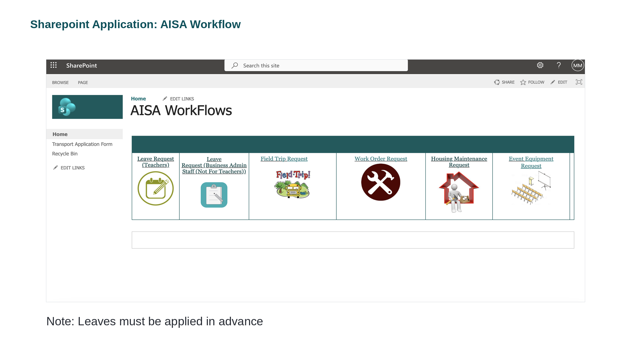Open the Leave Request (Teachers) link

click(x=155, y=162)
